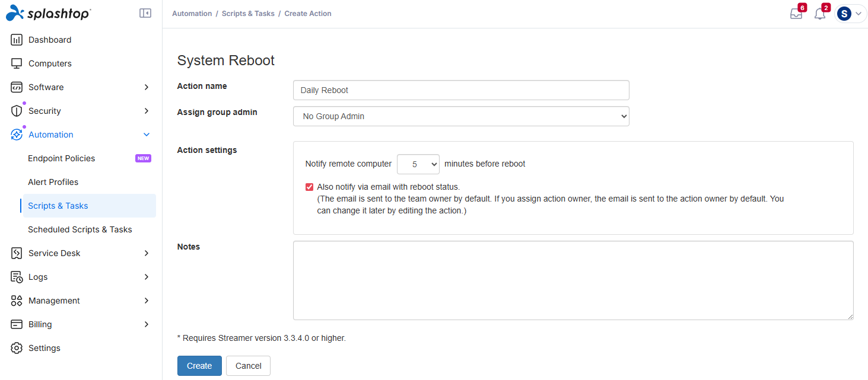
Task: Click the Management shapes icon
Action: click(17, 301)
